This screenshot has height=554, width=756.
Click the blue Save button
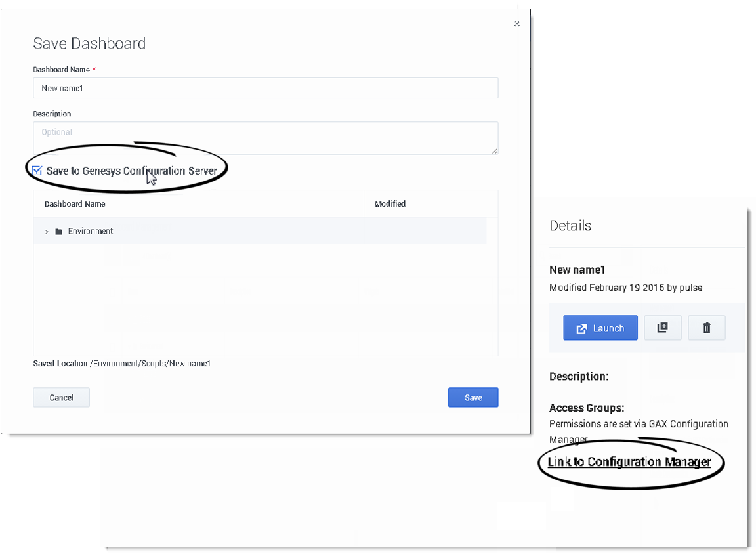point(473,398)
